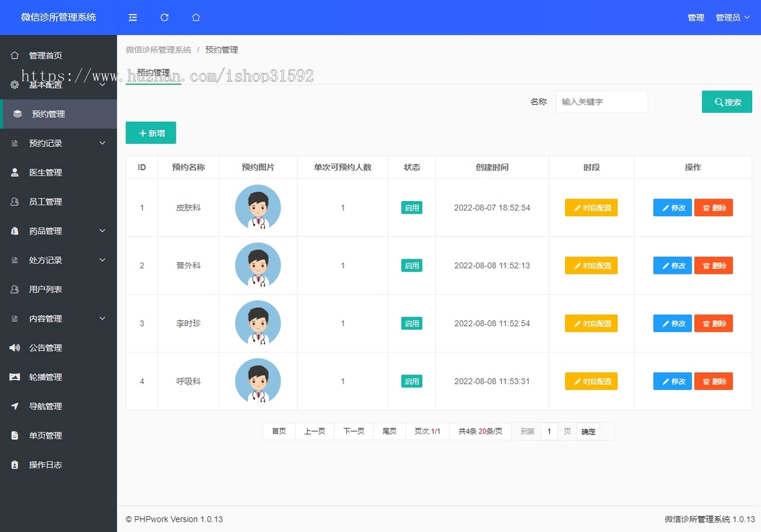Click the gear icon beside 基本配置
761x532 pixels.
[x=15, y=84]
